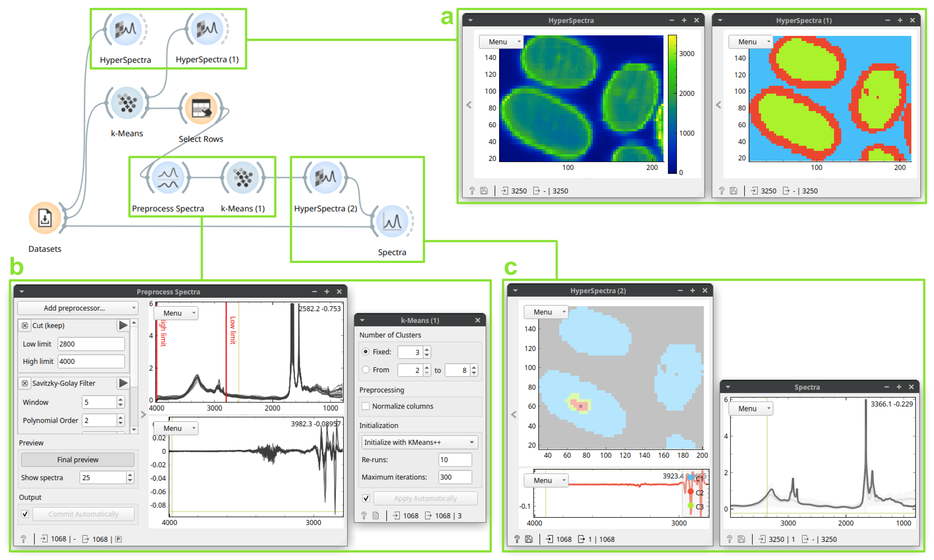The width and height of the screenshot is (934, 560).
Task: Open help in the HyperSpectra (1) window
Action: click(x=721, y=191)
